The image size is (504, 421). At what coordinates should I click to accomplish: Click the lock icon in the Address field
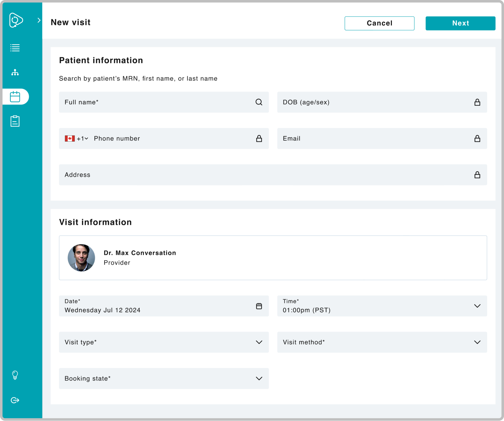coord(477,175)
